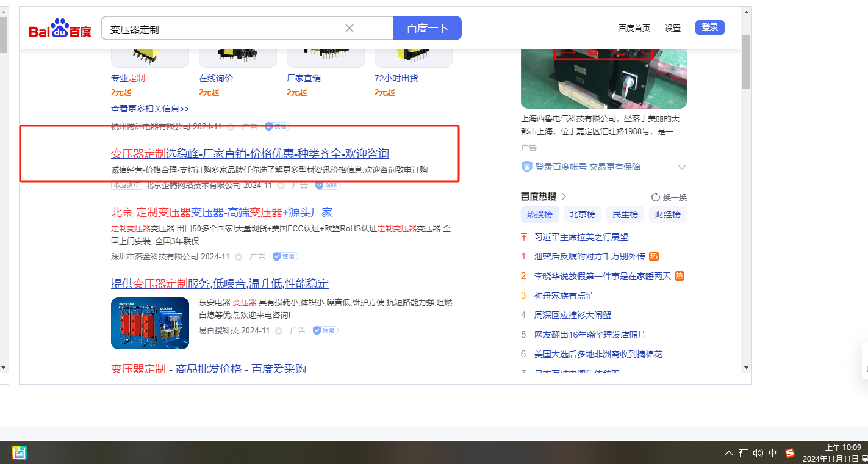Click the product image above 在线询价
This screenshot has height=464, width=868.
pyautogui.click(x=238, y=58)
